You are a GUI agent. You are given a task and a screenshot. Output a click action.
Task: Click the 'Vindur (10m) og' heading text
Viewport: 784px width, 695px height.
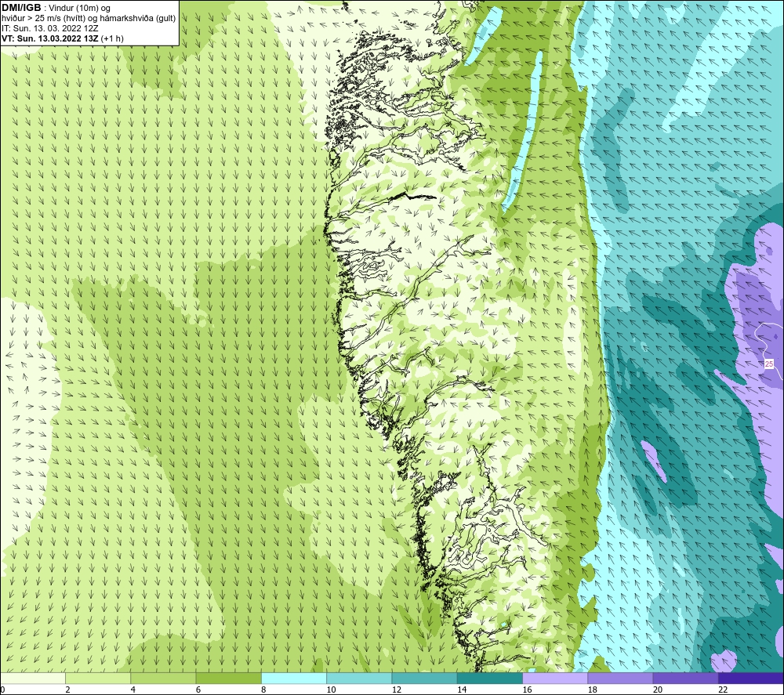[x=81, y=8]
